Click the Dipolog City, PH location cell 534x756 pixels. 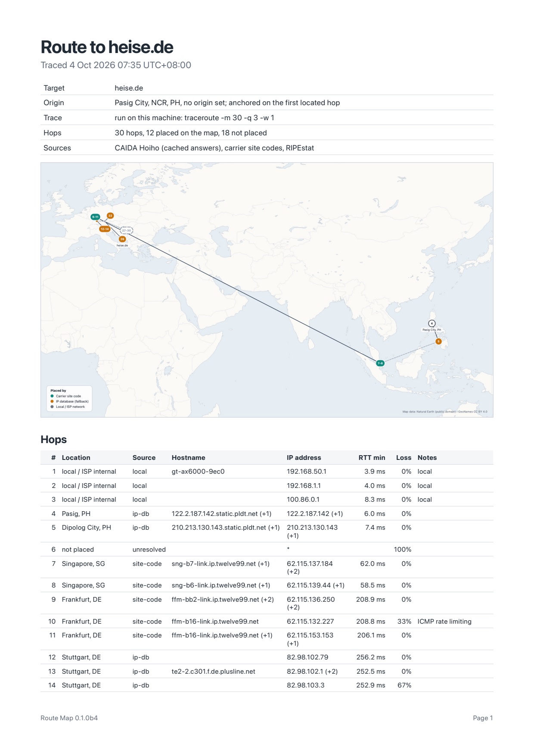pos(86,528)
